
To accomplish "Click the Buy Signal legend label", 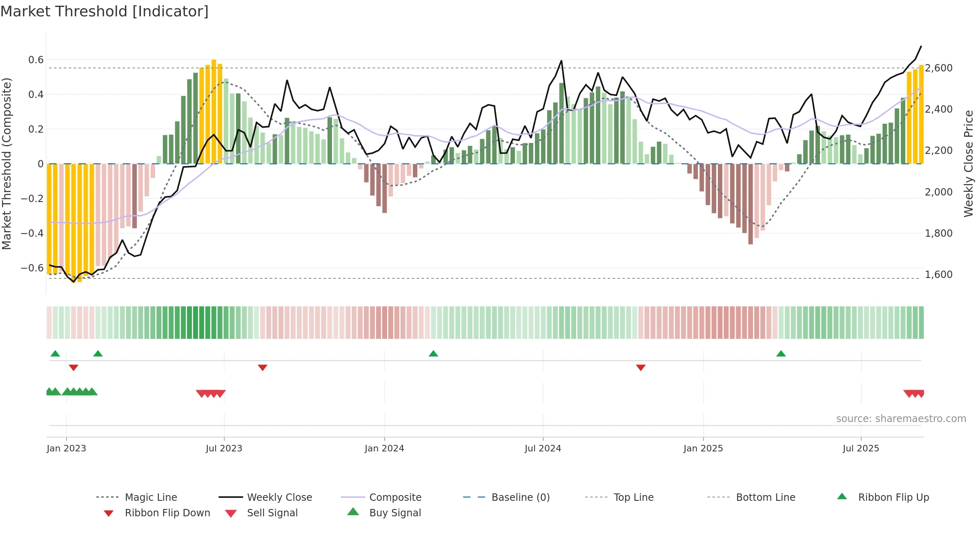I will point(395,513).
